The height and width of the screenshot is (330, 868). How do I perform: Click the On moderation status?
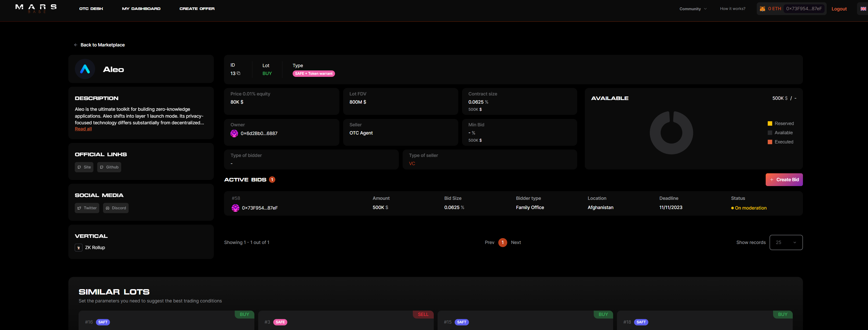click(x=749, y=208)
